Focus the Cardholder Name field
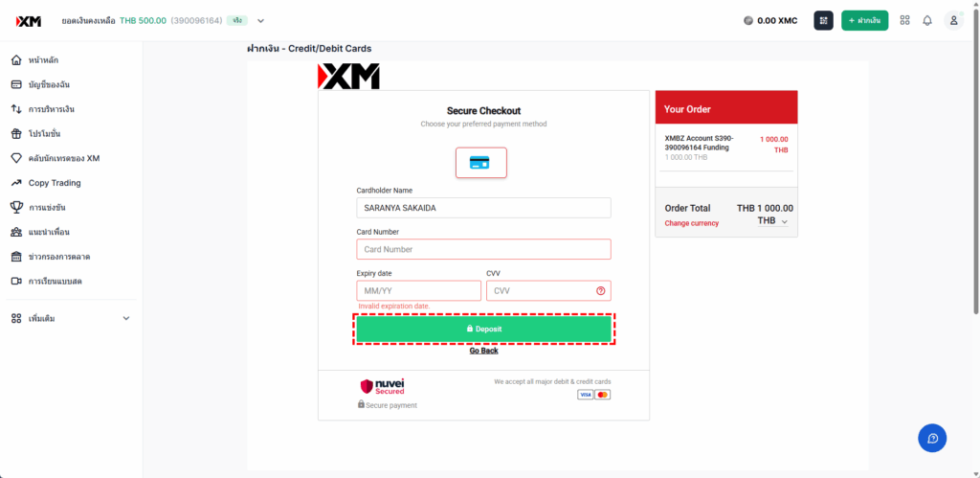 [x=483, y=208]
